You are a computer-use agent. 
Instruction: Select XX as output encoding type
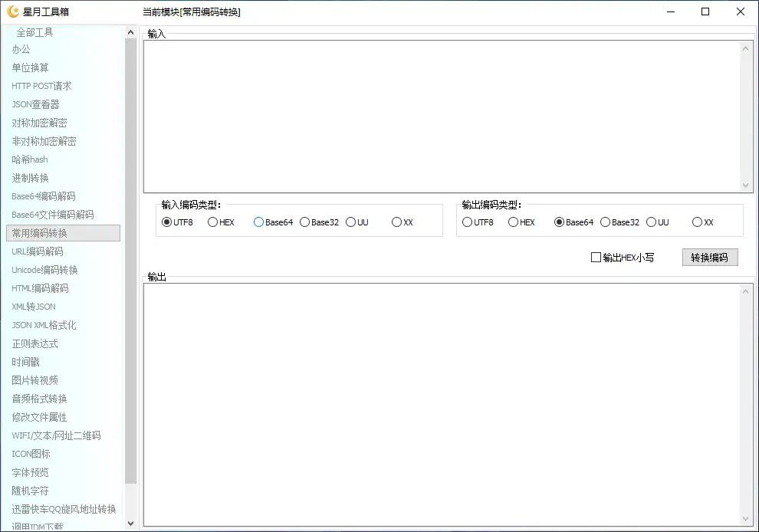702,222
